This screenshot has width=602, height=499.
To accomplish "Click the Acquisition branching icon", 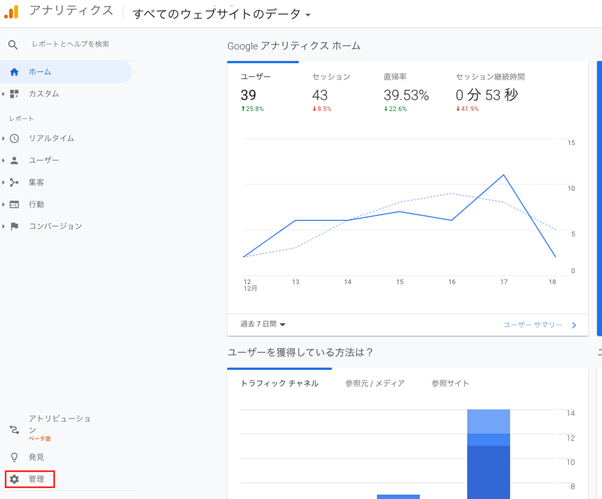I will click(x=14, y=182).
